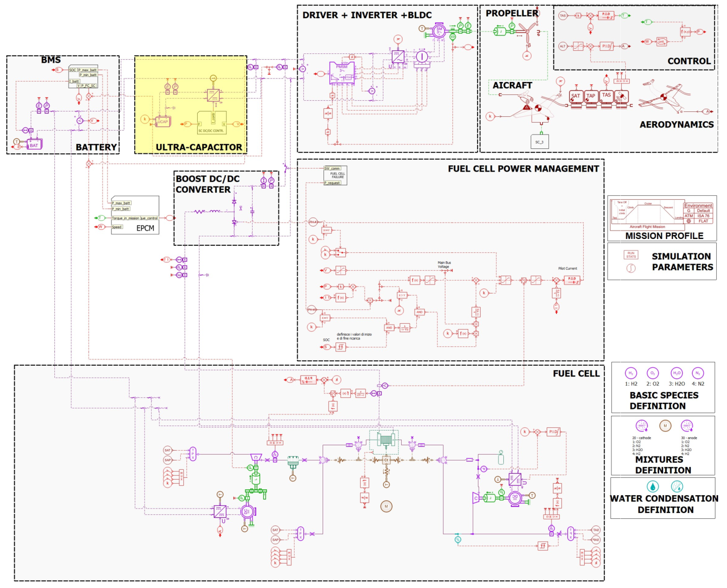Click the three-blade propeller component
Viewport: 727px width, 588px height.
(527, 32)
